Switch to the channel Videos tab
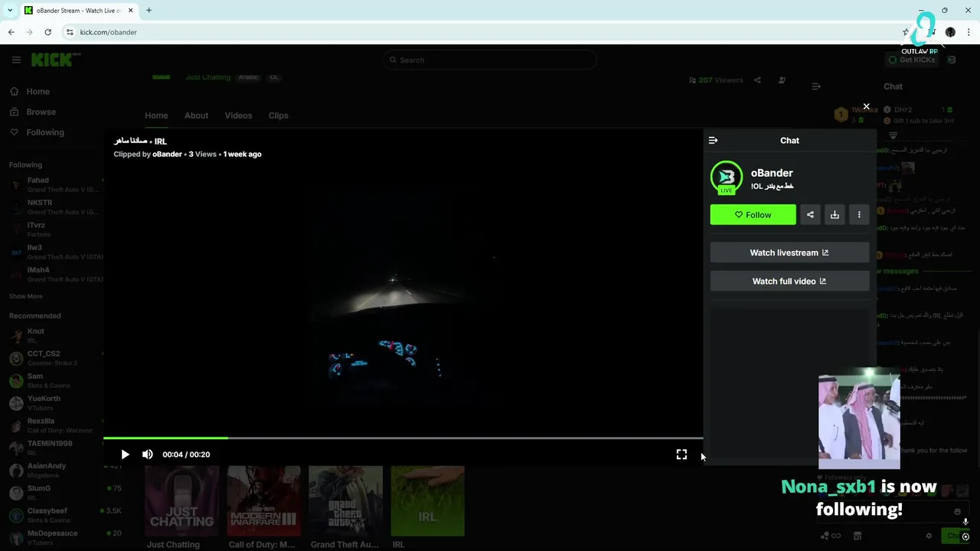Image resolution: width=980 pixels, height=551 pixels. (x=238, y=116)
